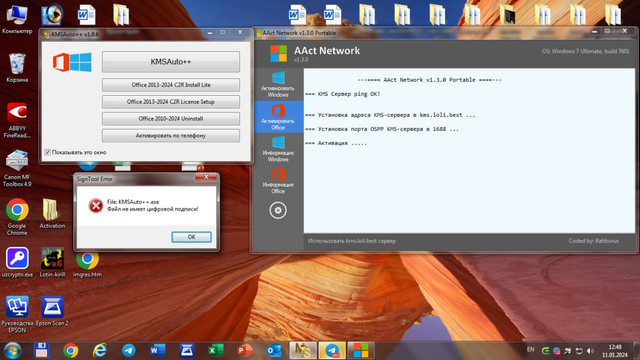The width and height of the screenshot is (640, 360).
Task: Open the media player desktop icon beside Computer
Action: click(x=52, y=15)
